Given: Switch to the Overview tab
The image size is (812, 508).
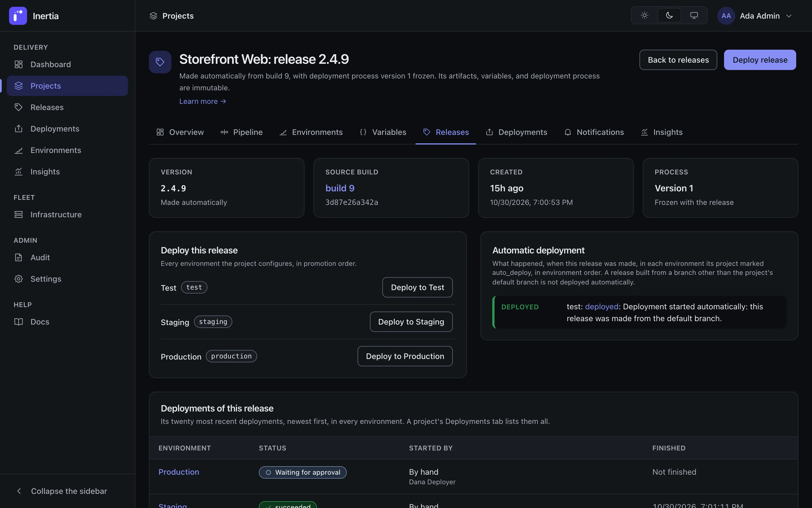Looking at the screenshot, I should click(x=180, y=132).
